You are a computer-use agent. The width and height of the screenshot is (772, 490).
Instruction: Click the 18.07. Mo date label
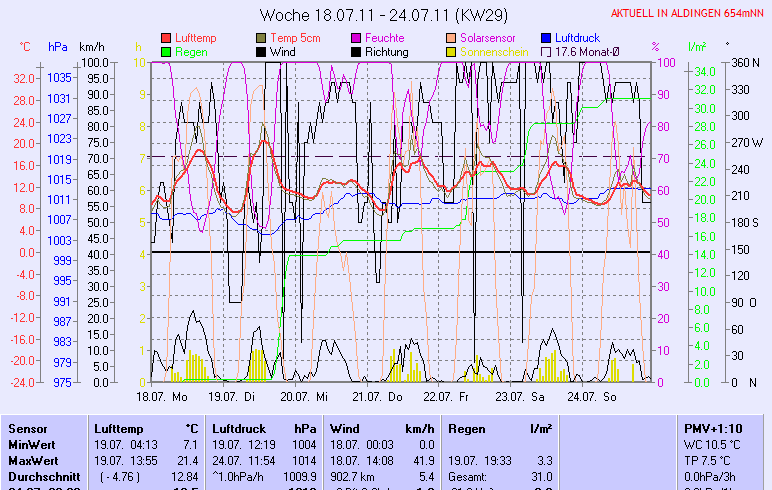click(x=162, y=396)
